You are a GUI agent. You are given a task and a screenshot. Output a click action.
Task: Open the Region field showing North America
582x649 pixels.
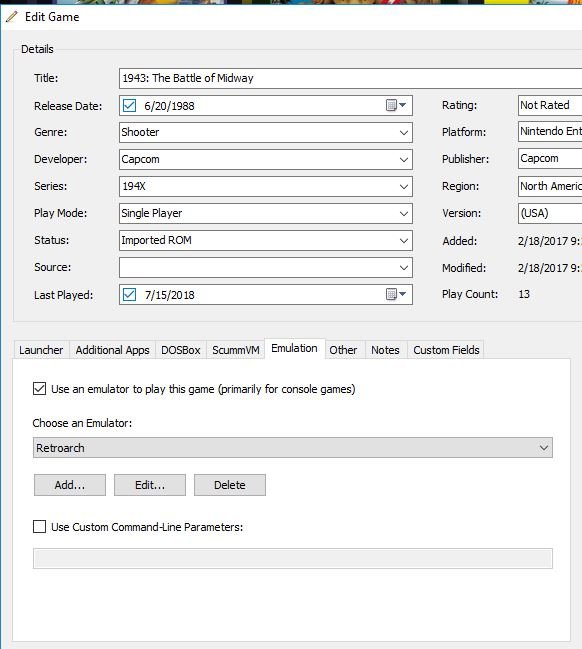(x=550, y=186)
